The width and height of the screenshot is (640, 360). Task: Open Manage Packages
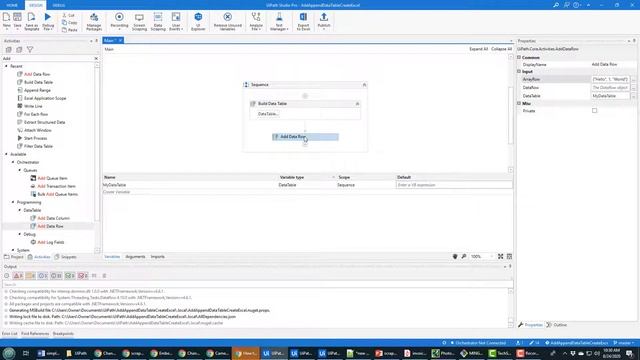pyautogui.click(x=94, y=21)
